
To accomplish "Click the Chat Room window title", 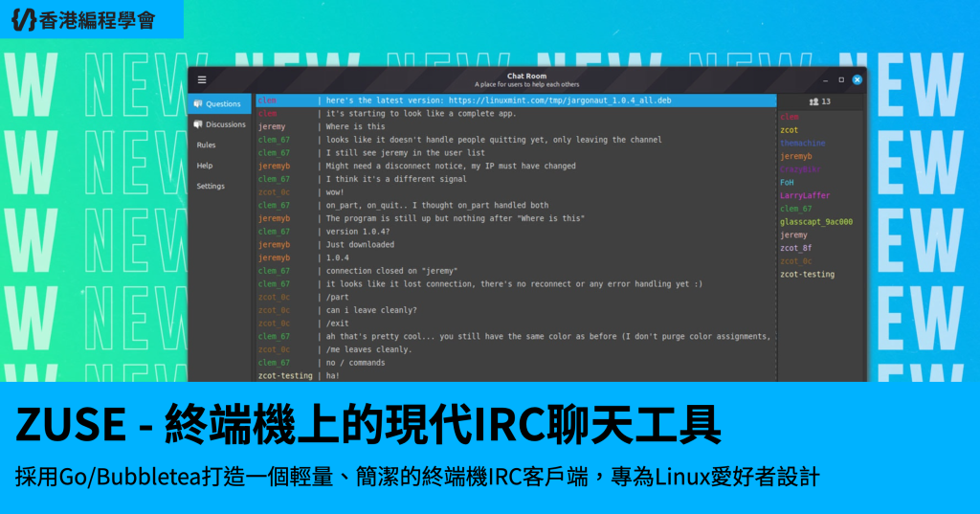I will pos(526,76).
